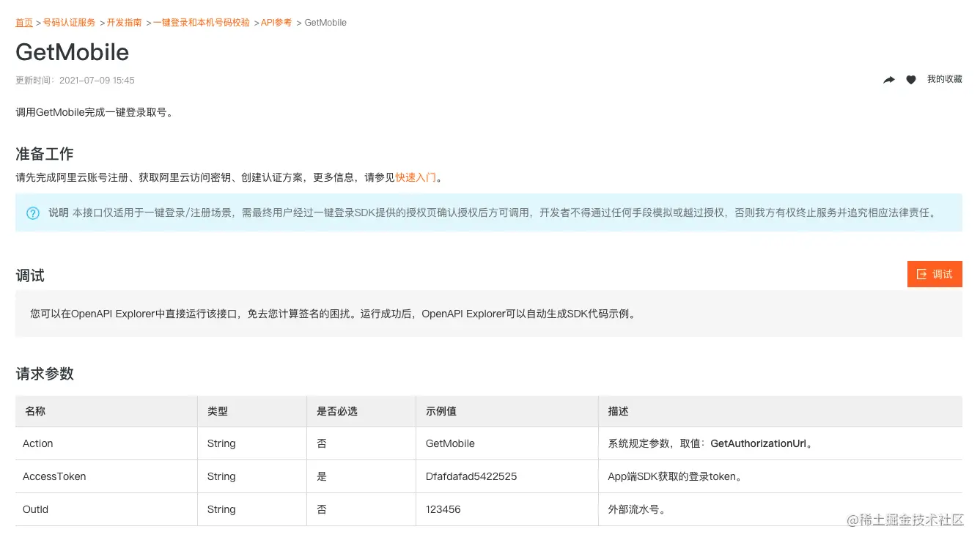Click the Dfafdafad5422525 example value

[x=471, y=476]
